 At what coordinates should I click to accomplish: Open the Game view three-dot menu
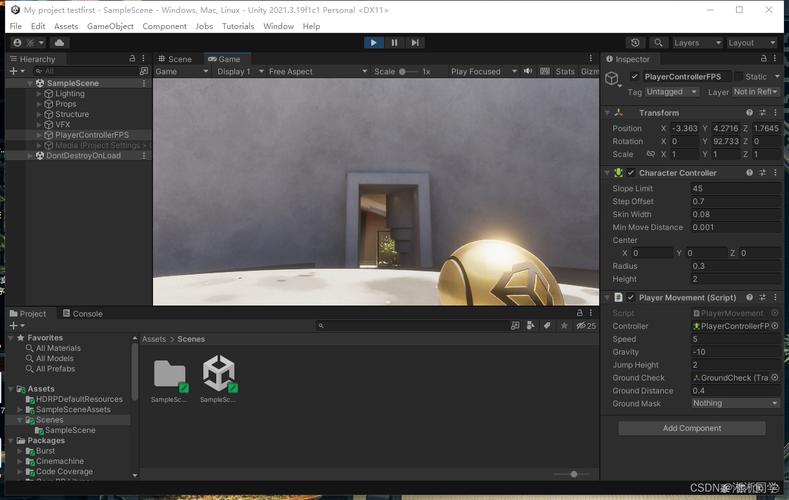pyautogui.click(x=591, y=59)
